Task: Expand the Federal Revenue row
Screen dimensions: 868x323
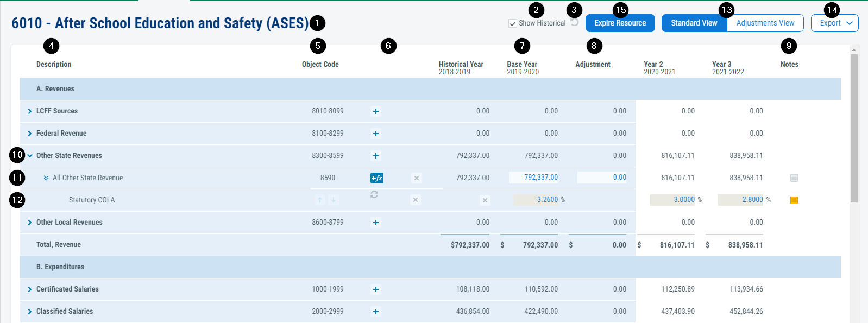Action: click(30, 134)
